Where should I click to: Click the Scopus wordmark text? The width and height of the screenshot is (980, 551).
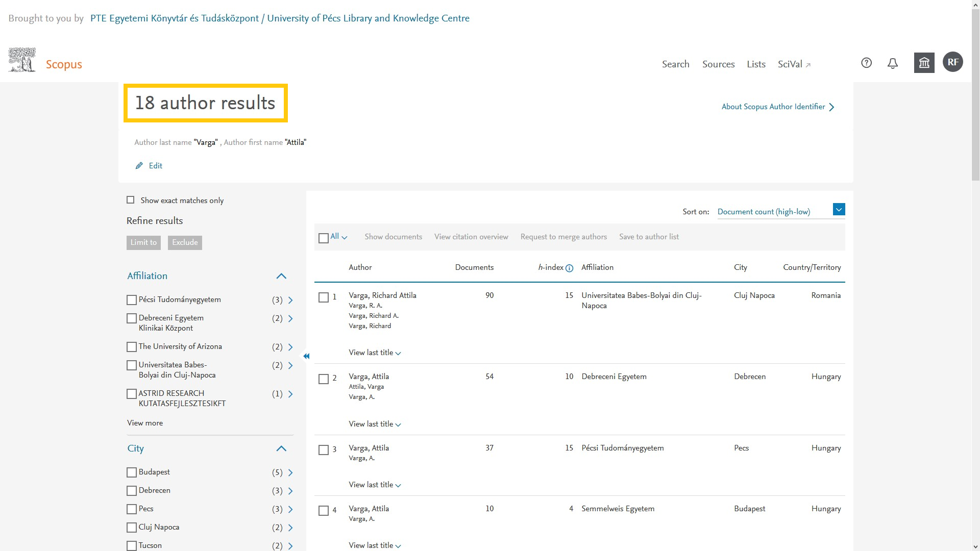[64, 64]
